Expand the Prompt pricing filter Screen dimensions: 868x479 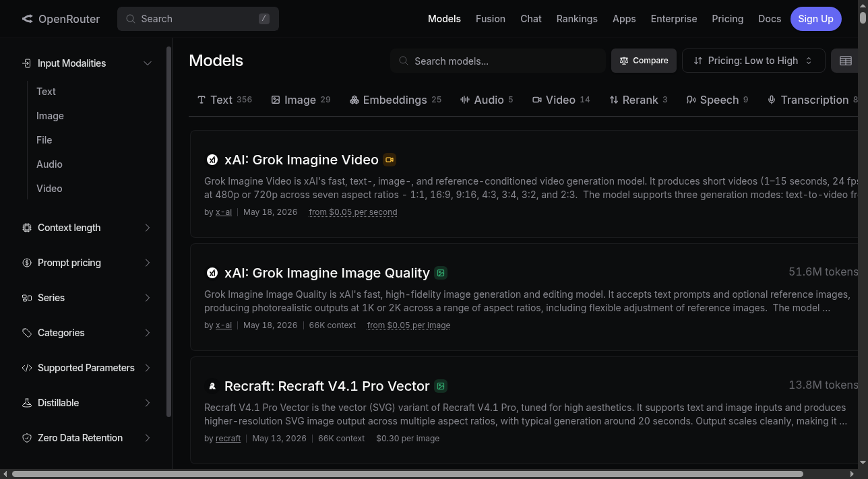pyautogui.click(x=148, y=263)
